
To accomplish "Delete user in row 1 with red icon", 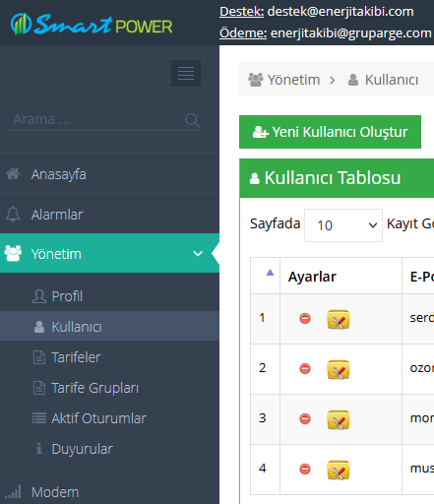I will coord(305,318).
